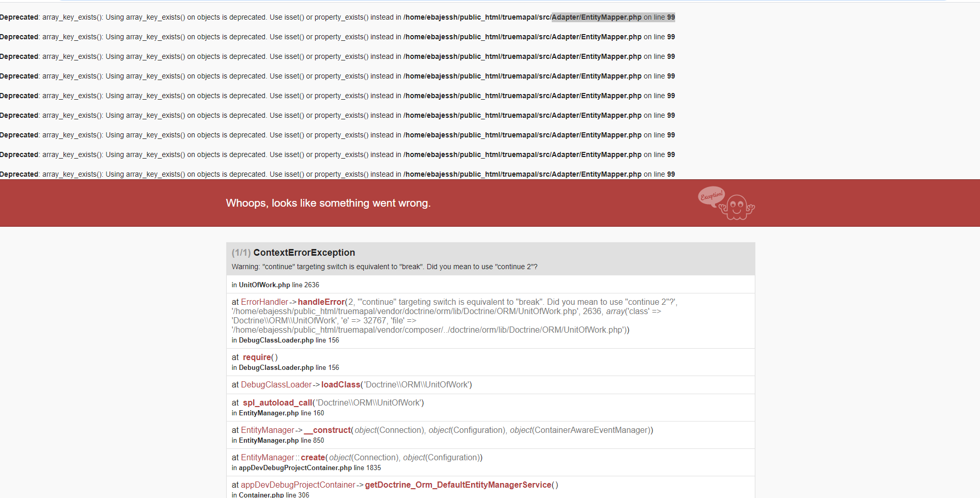Click the last Deprecated line above the red banner
The image size is (980, 498).
[x=337, y=175]
